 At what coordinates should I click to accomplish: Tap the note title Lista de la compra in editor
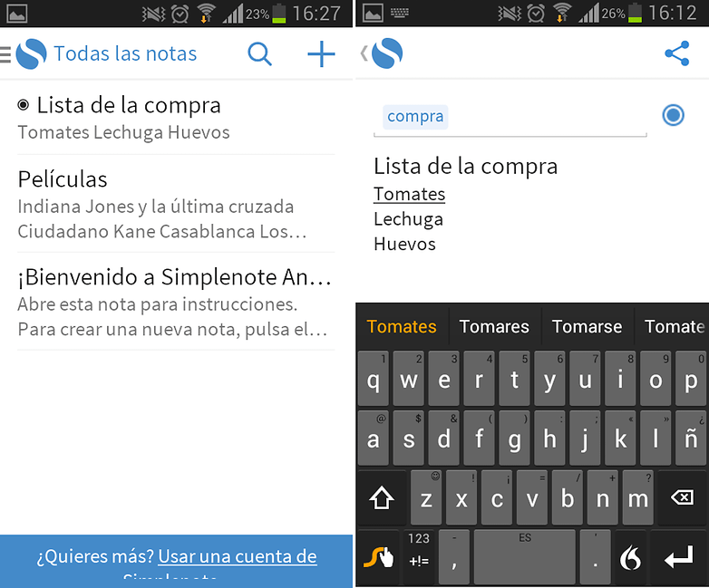(465, 167)
